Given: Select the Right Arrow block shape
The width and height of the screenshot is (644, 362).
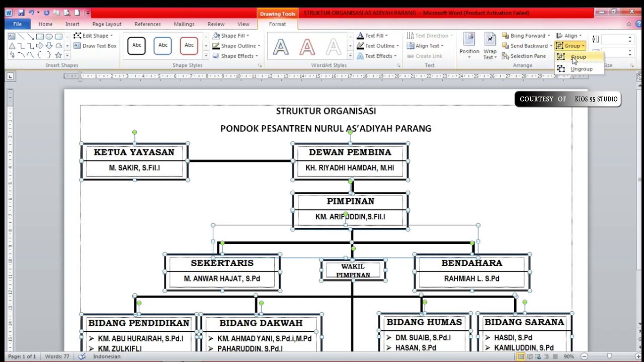Looking at the screenshot, I should click(40, 46).
